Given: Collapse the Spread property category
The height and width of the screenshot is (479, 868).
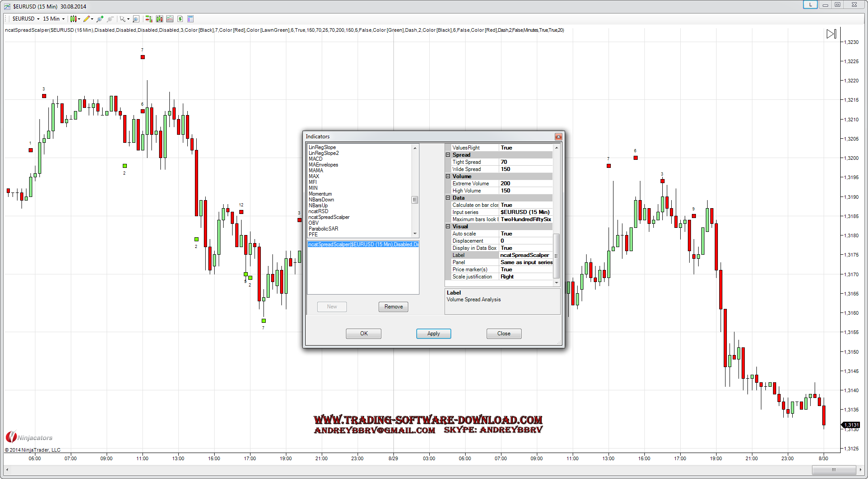Looking at the screenshot, I should click(448, 155).
